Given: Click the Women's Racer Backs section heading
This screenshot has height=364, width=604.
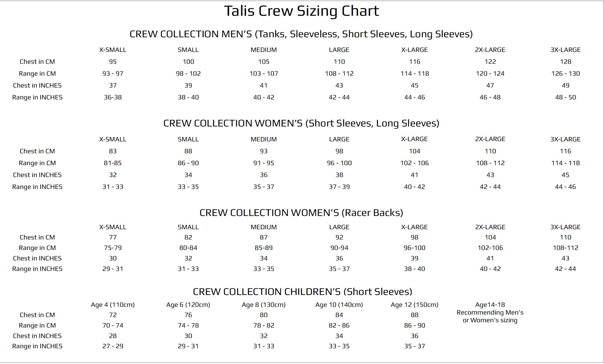Looking at the screenshot, I should click(301, 213).
